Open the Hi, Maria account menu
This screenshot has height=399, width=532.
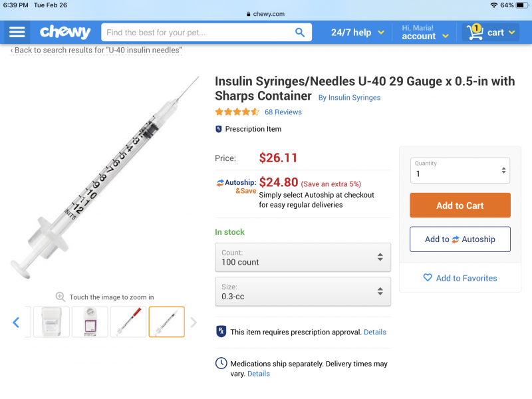pyautogui.click(x=425, y=32)
